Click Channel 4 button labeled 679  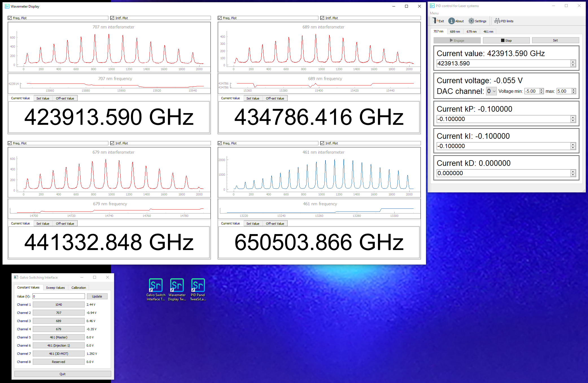(58, 329)
